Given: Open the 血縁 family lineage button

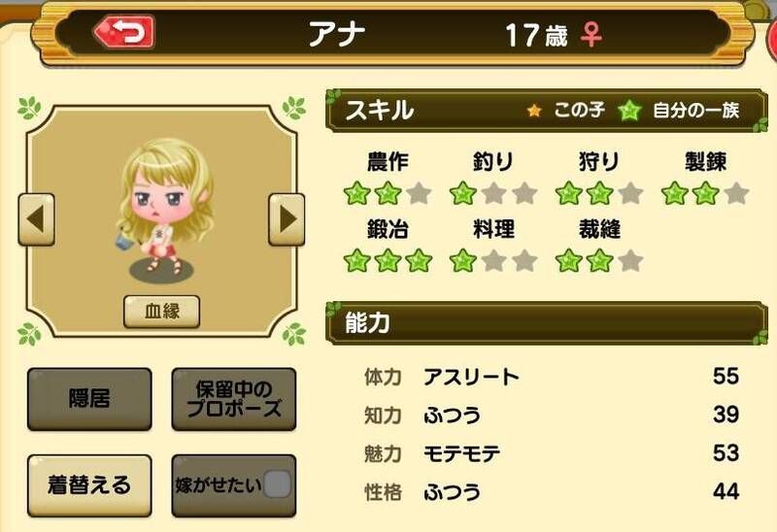Looking at the screenshot, I should pyautogui.click(x=161, y=312).
